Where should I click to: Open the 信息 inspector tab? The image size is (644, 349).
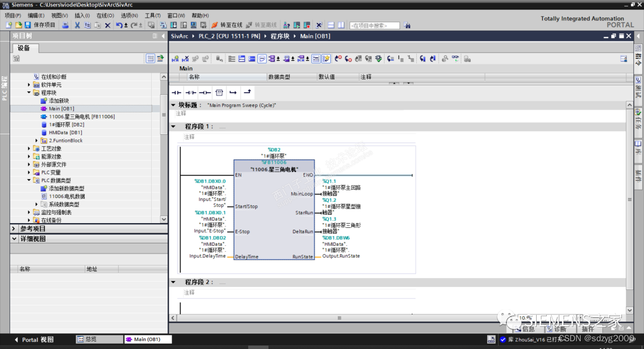point(525,329)
